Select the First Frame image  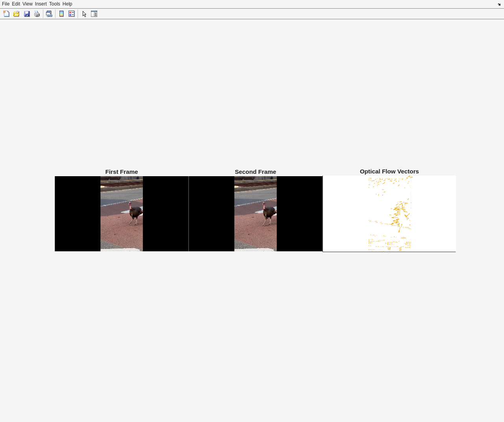[122, 214]
